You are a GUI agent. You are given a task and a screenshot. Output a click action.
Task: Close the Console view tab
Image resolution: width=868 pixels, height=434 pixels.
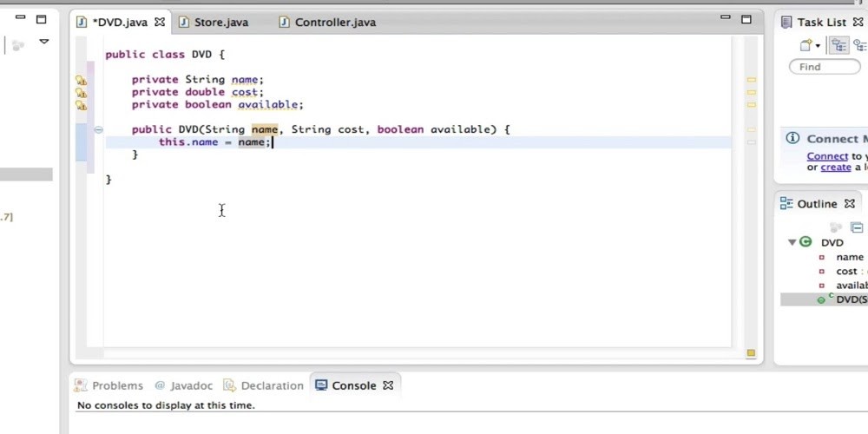[x=388, y=385]
